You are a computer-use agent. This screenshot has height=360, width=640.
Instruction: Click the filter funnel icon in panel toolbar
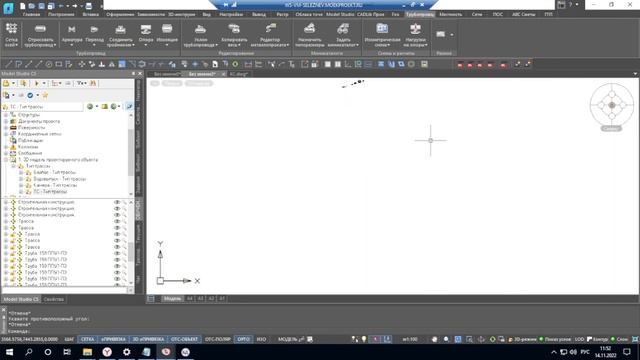[x=81, y=83]
